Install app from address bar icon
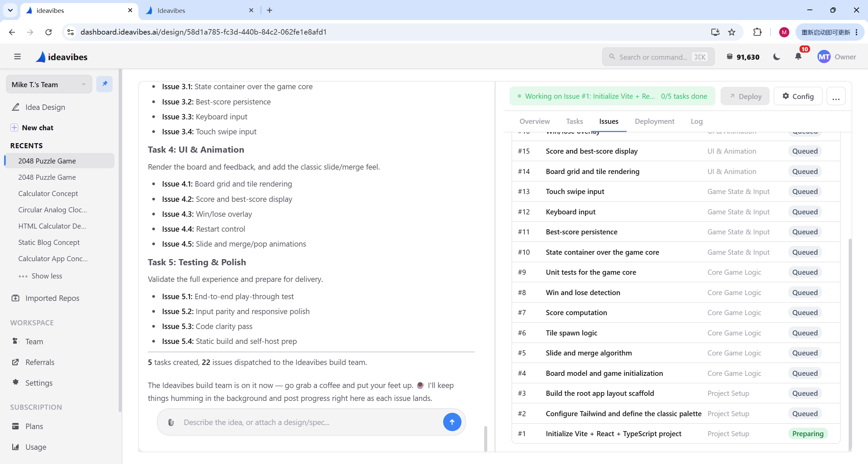 (x=715, y=32)
